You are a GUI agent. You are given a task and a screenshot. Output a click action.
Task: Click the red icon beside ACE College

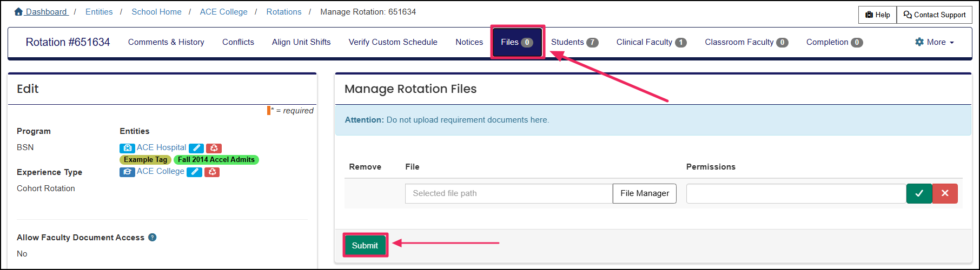pos(212,172)
